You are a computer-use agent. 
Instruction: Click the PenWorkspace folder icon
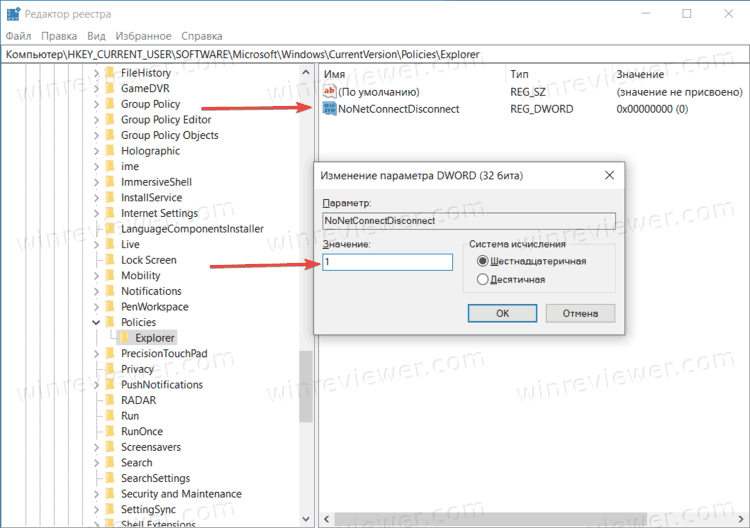point(110,307)
